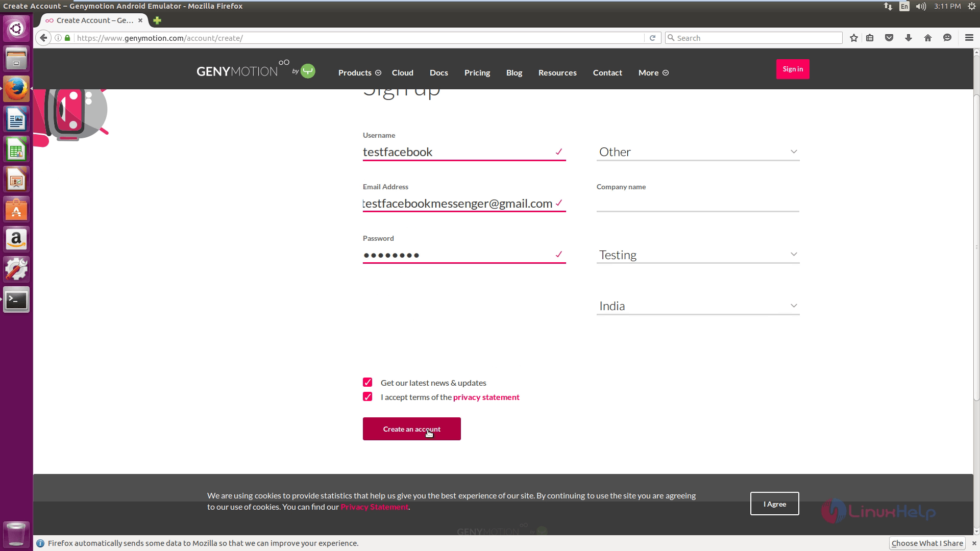Toggle the news updates checkbox
The image size is (980, 551).
coord(368,382)
